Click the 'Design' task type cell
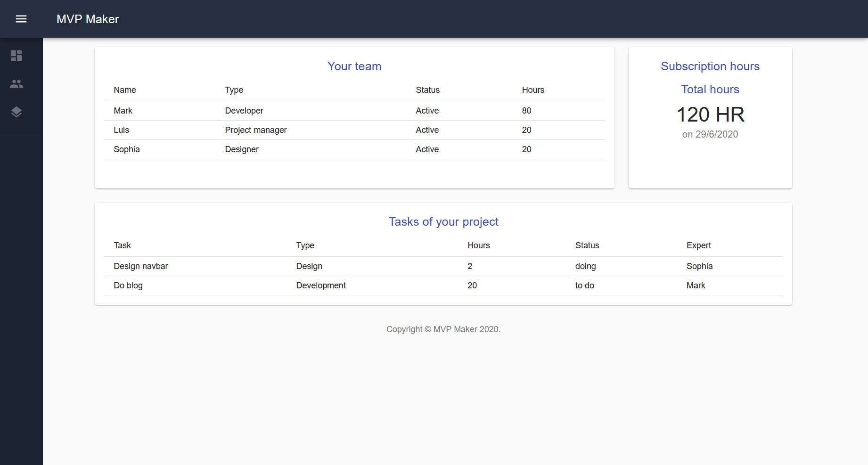868x465 pixels. point(309,266)
